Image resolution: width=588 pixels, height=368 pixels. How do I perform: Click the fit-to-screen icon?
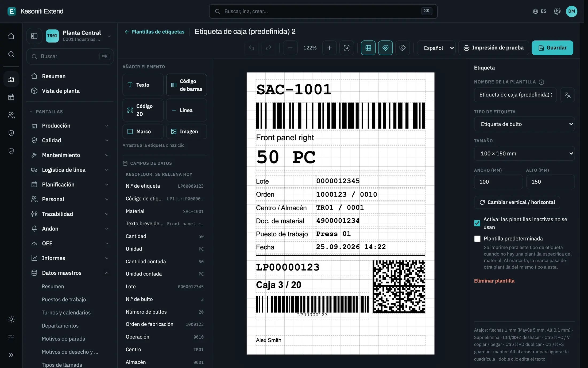pyautogui.click(x=347, y=48)
